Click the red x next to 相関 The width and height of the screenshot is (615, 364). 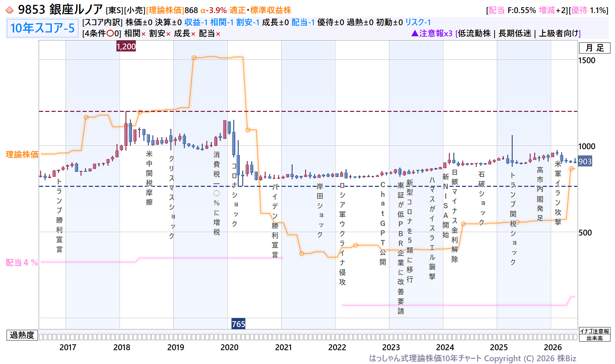[x=143, y=34]
